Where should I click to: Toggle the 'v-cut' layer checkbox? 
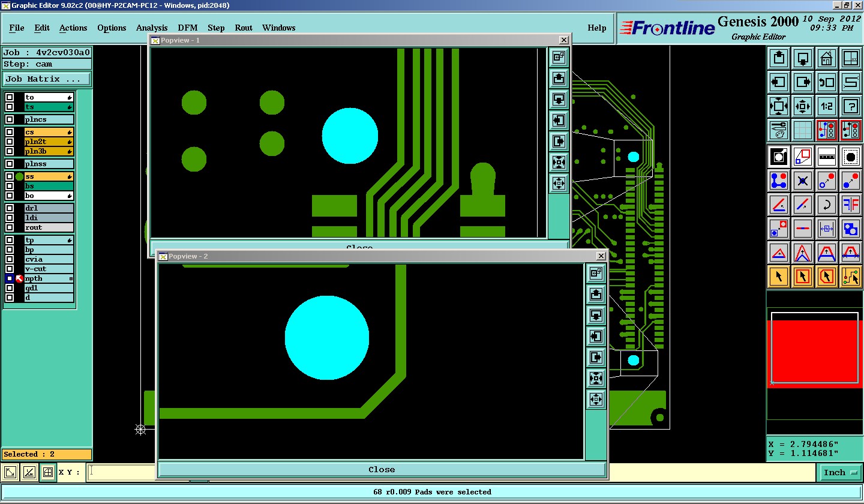[10, 269]
